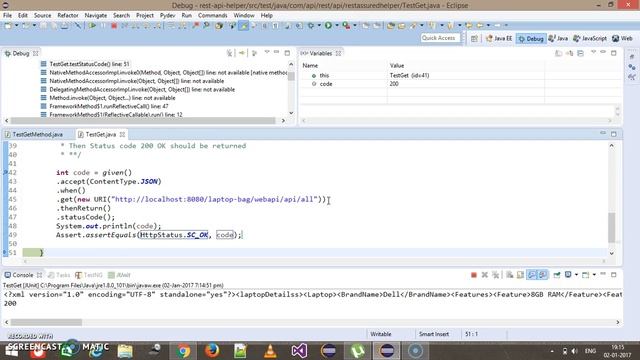Switch to the Tasks tab
The height and width of the screenshot is (360, 640).
click(59, 275)
